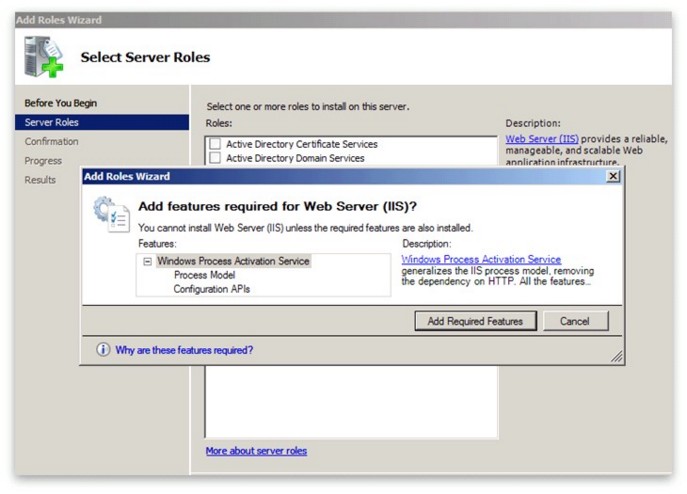Click the 'Select Server Roles' heading
This screenshot has width=687, height=494.
click(145, 57)
